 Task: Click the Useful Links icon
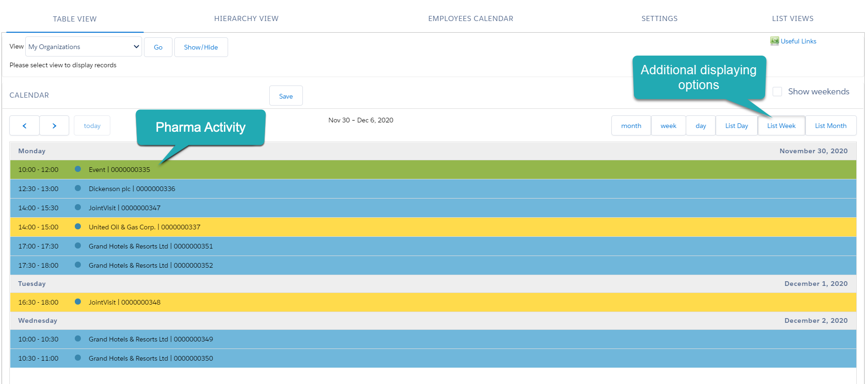[x=775, y=41]
